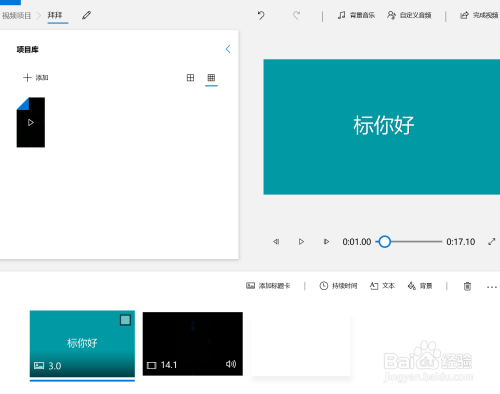500x394 pixels.
Task: Jump to next frame
Action: 326,241
